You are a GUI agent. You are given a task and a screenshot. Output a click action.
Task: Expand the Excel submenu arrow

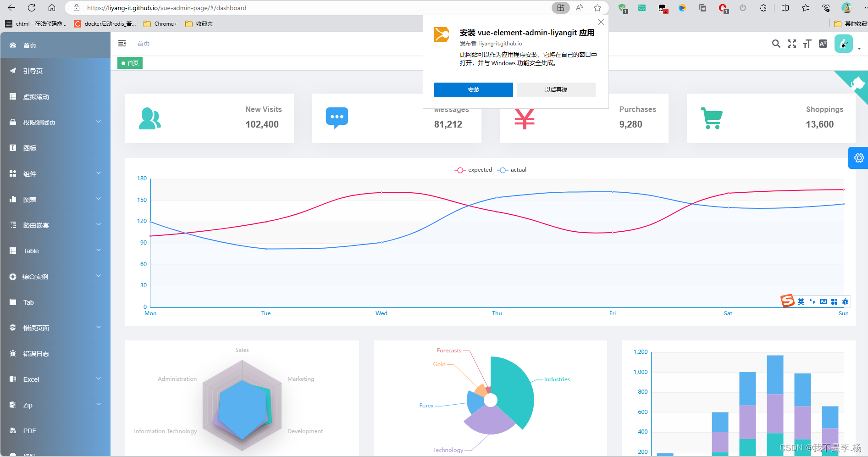pos(99,379)
